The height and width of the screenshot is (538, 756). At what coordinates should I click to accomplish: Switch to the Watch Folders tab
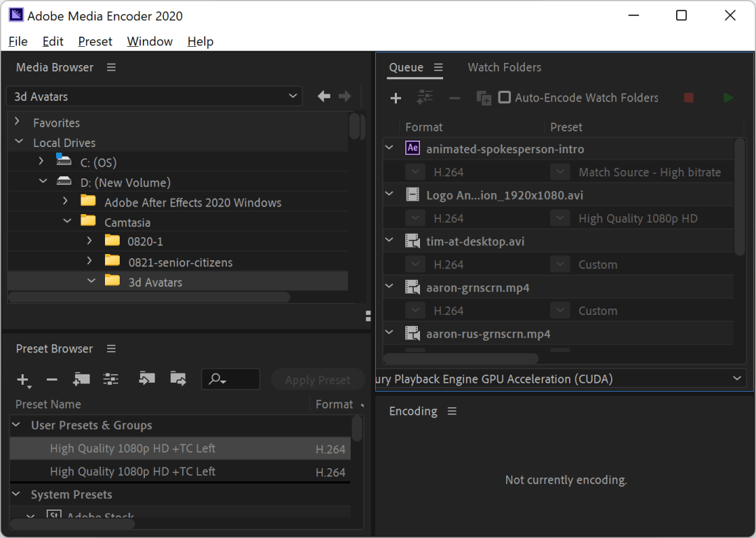[x=504, y=67]
